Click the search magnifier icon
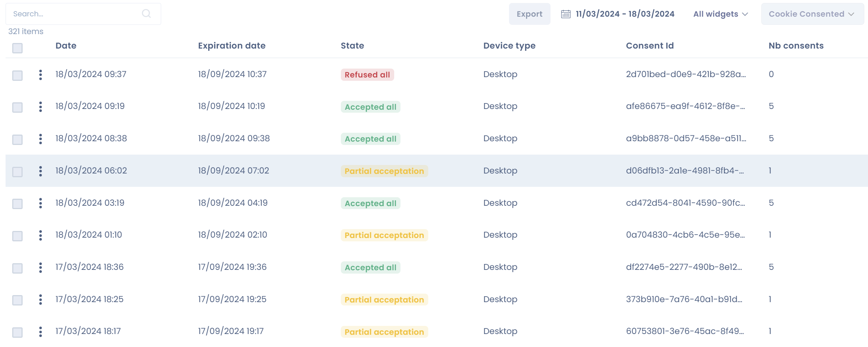Image resolution: width=868 pixels, height=347 pixels. [x=146, y=14]
